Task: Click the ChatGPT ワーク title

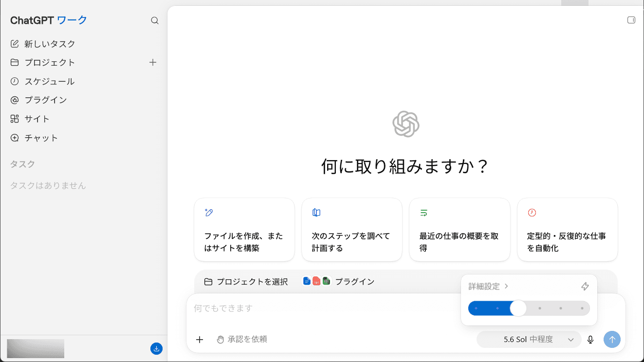Action: point(49,20)
